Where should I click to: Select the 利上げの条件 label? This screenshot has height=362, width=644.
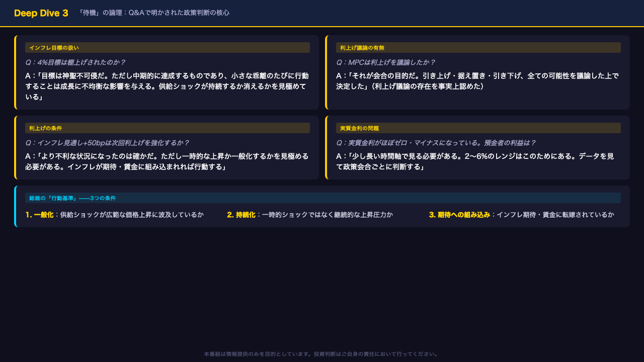[168, 128]
